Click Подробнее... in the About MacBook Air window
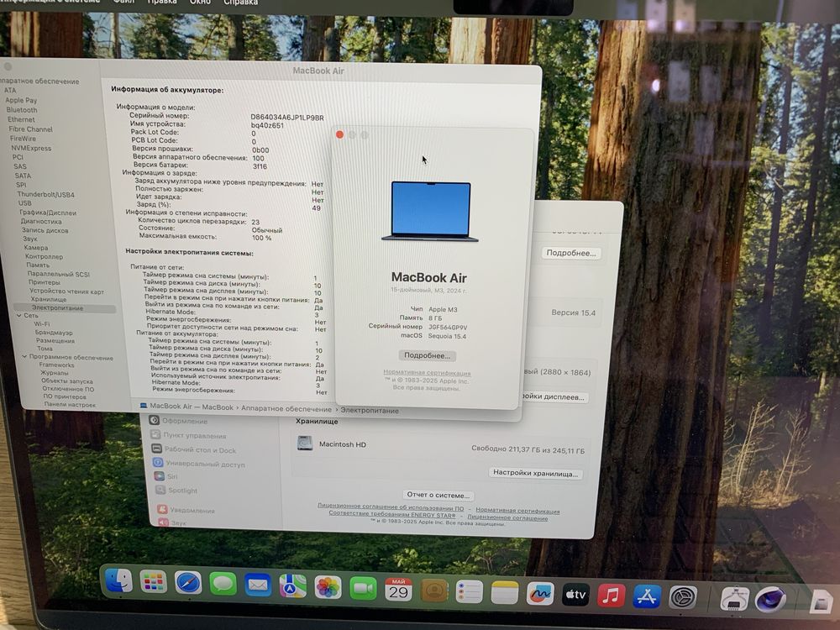This screenshot has width=840, height=630. [x=427, y=355]
